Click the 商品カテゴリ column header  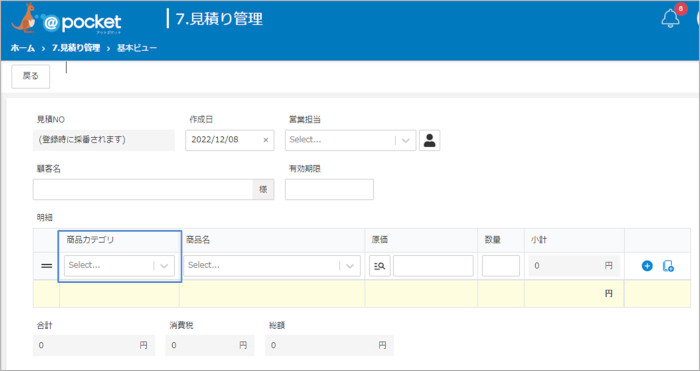click(90, 240)
